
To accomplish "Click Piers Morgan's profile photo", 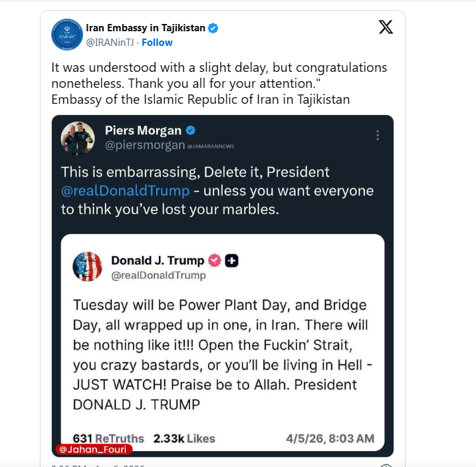I will click(78, 138).
